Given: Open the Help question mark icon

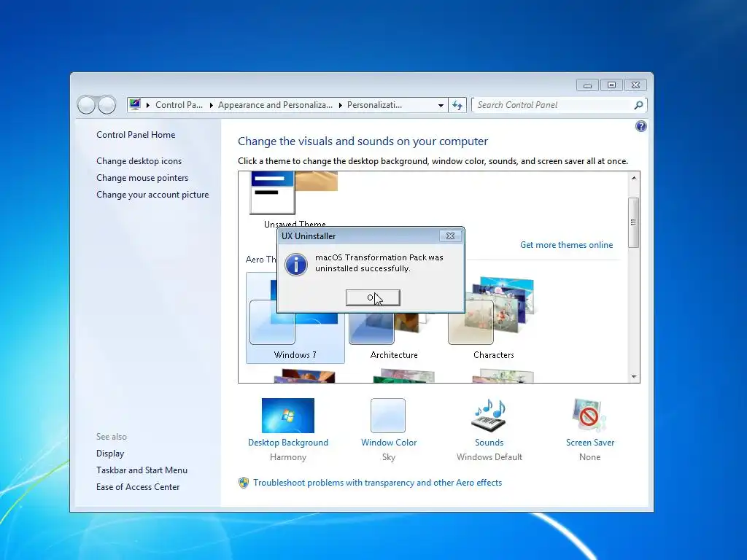Looking at the screenshot, I should tap(640, 126).
